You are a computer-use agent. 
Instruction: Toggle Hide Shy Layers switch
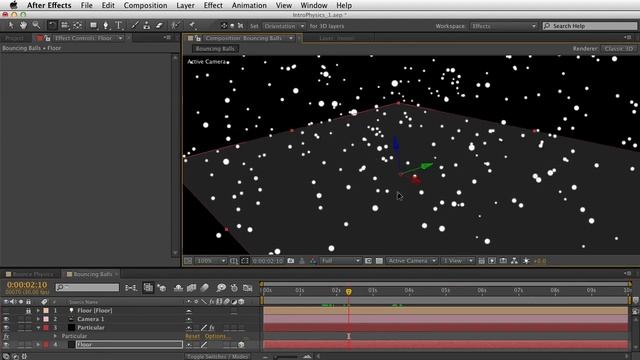[178, 288]
